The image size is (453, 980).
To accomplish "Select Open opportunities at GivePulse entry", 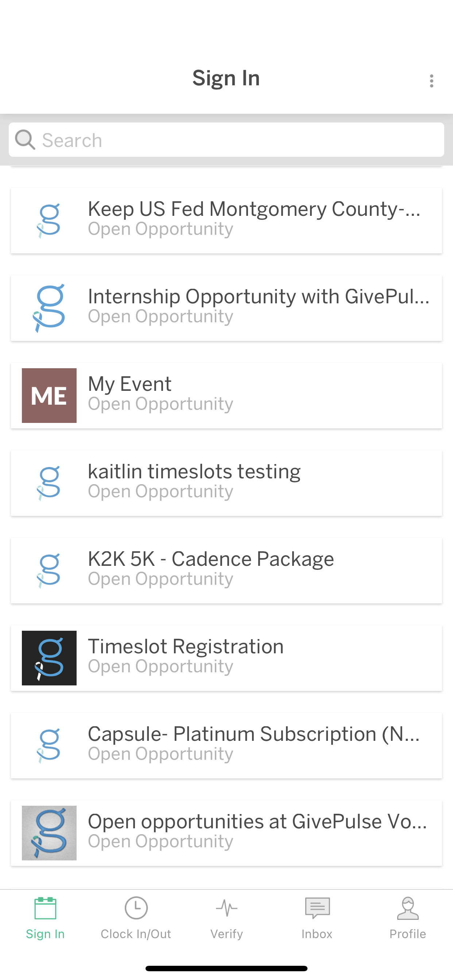I will [x=226, y=833].
